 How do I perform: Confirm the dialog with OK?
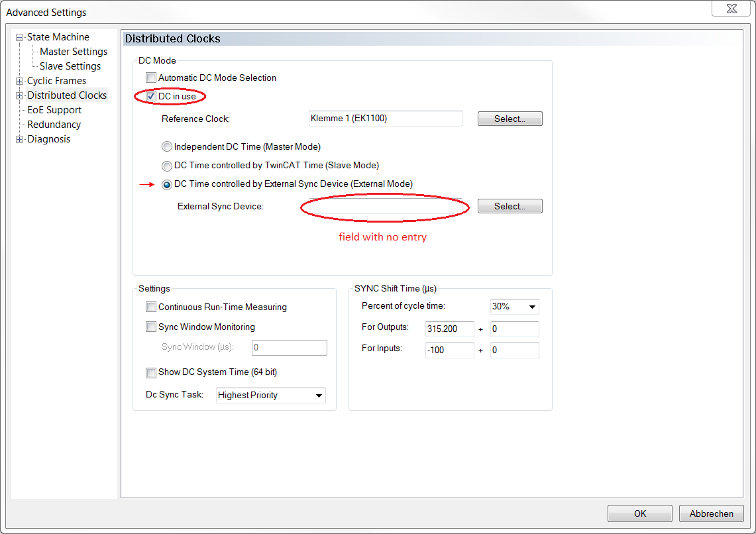point(640,513)
